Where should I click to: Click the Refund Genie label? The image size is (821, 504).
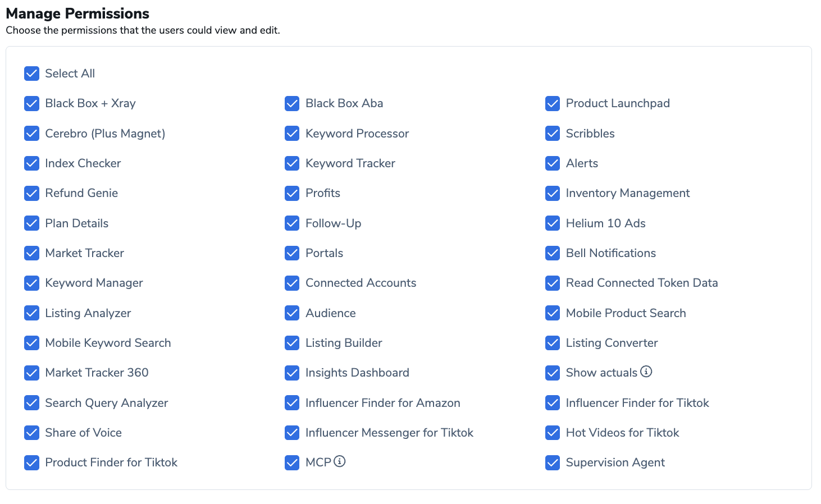(81, 193)
